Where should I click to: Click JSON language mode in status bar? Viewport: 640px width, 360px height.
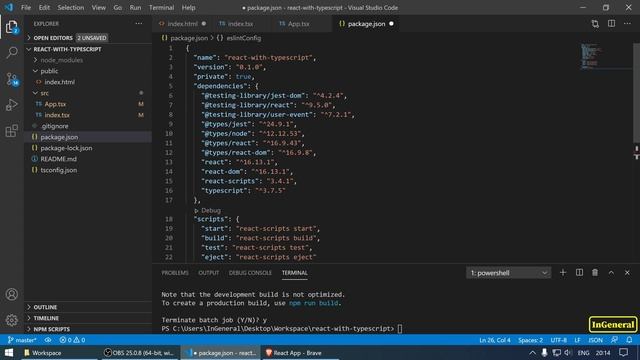[596, 340]
